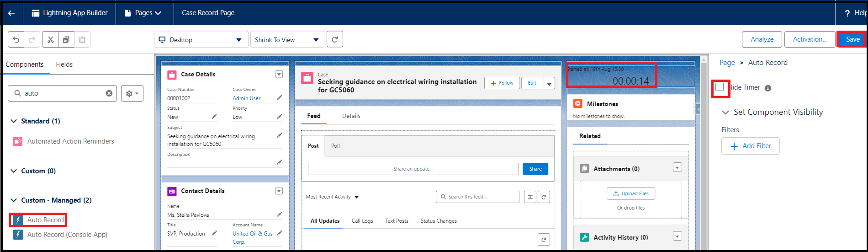Save the page
Image resolution: width=868 pixels, height=252 pixels.
pos(852,39)
